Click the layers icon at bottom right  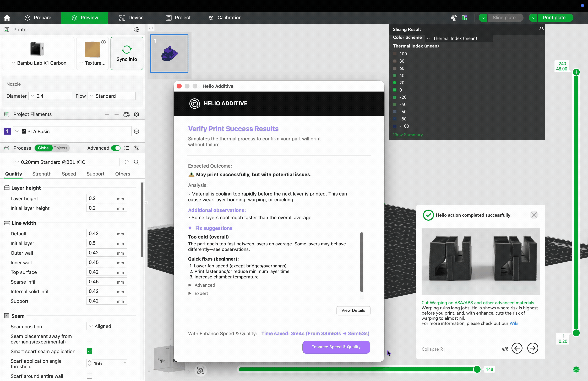576,369
